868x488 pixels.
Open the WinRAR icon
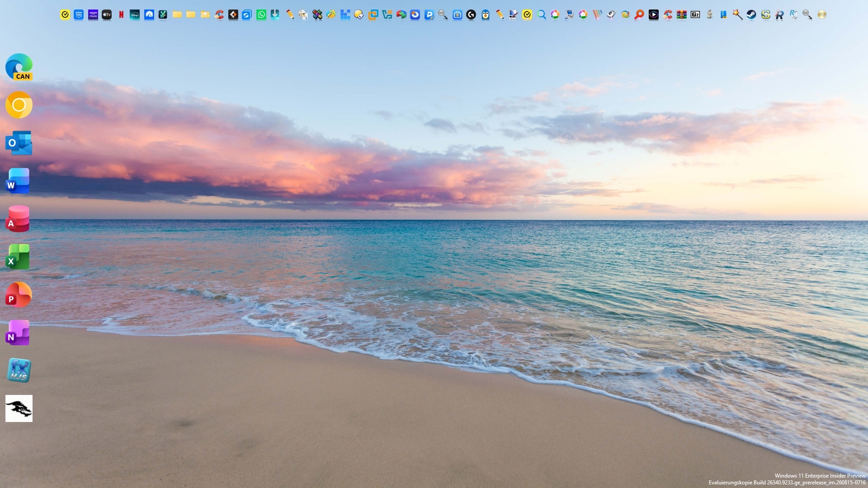pos(682,15)
